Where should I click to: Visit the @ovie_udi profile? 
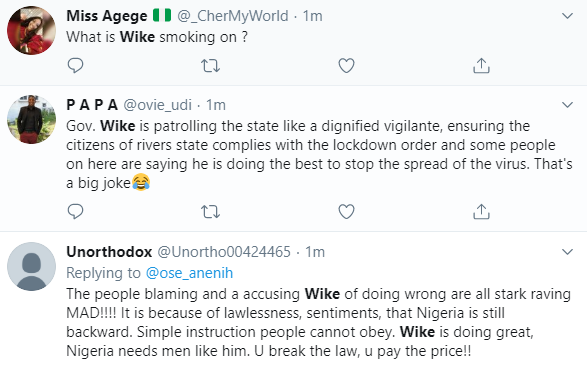(157, 105)
